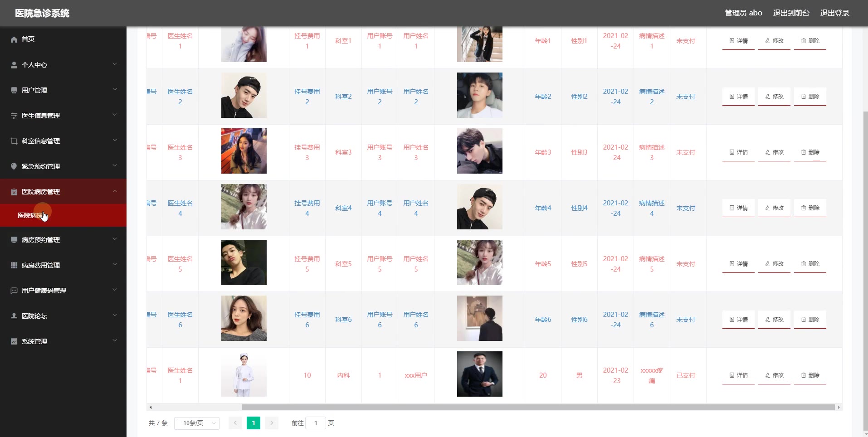Expand the 医院论坛 menu chevron
The image size is (868, 437).
point(115,316)
